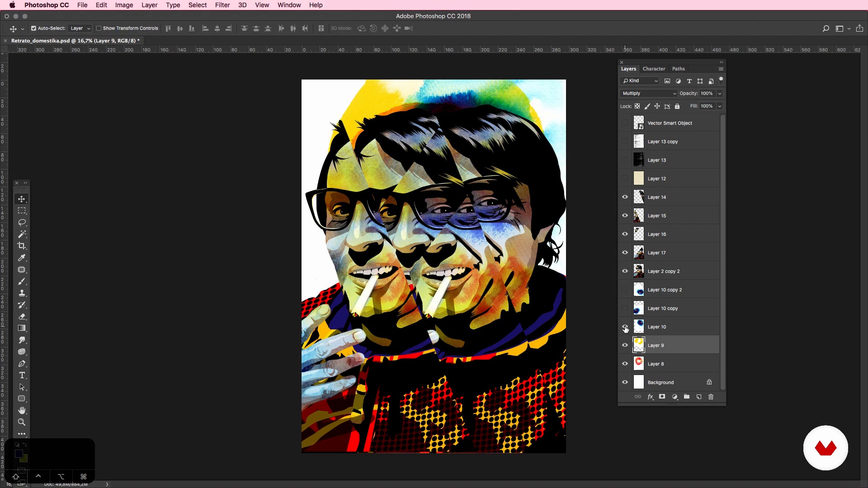Turn layer filtering on or off
The height and width of the screenshot is (488, 868).
pyautogui.click(x=721, y=80)
